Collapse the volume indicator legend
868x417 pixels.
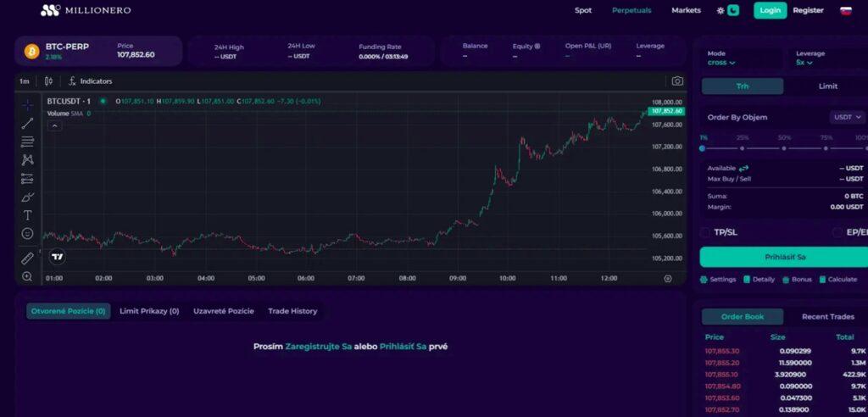(53, 125)
